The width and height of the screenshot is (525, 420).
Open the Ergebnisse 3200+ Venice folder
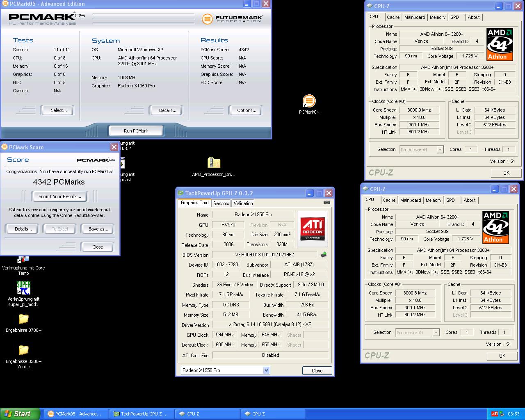23,350
